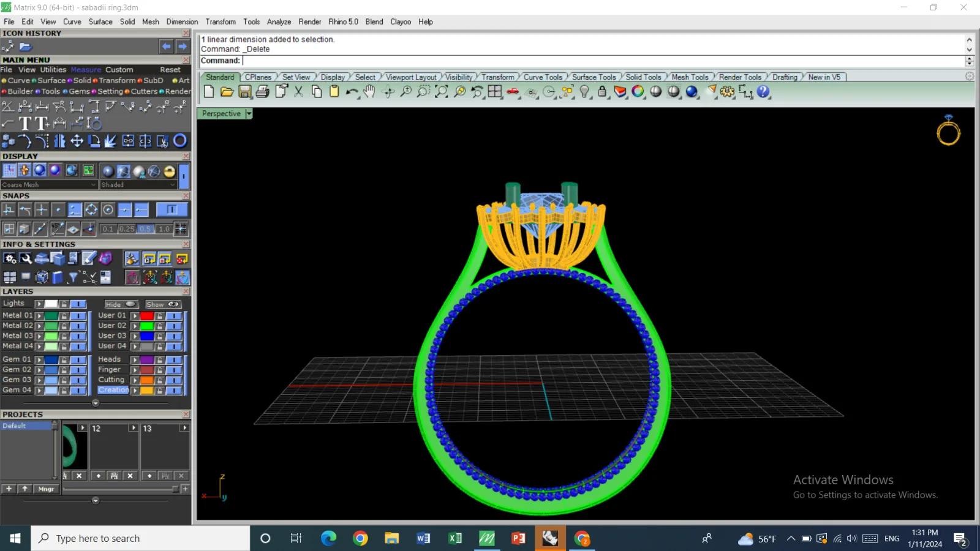Viewport: 980px width, 551px height.
Task: Click the New file icon in Standard toolbar
Action: coord(209,92)
